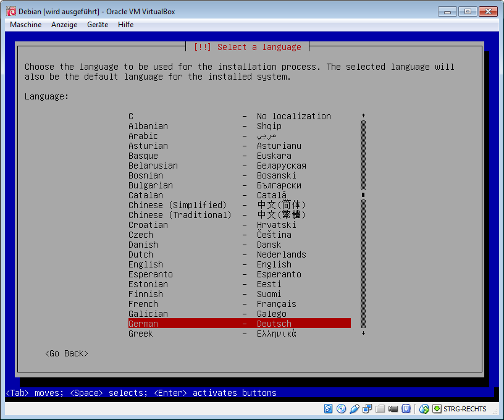Select Chinese (Simplified) in the list

[240, 205]
